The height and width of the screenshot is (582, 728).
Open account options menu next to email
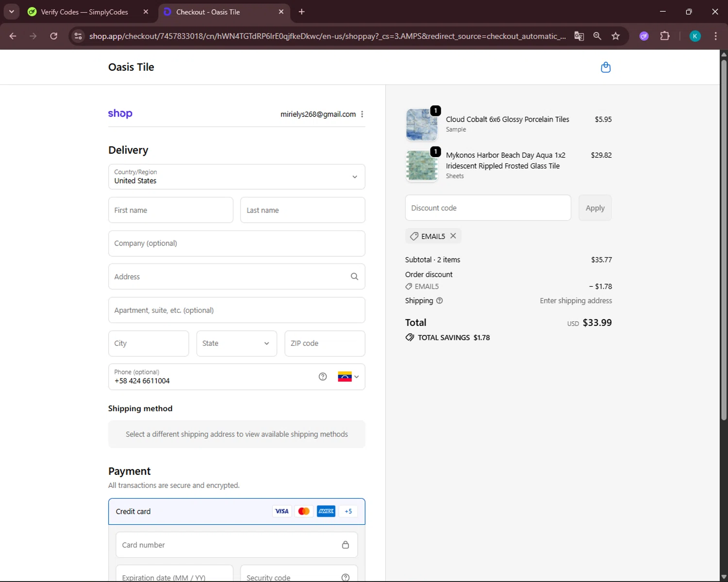(362, 114)
